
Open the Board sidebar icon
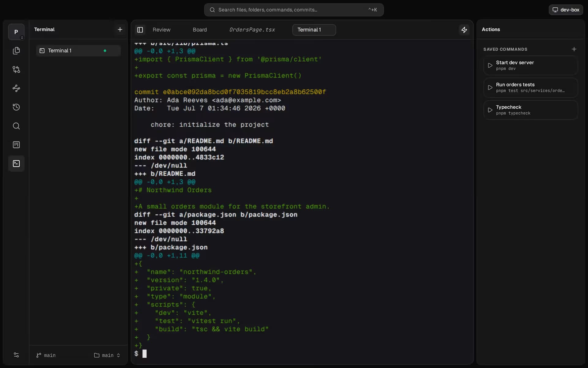point(16,145)
